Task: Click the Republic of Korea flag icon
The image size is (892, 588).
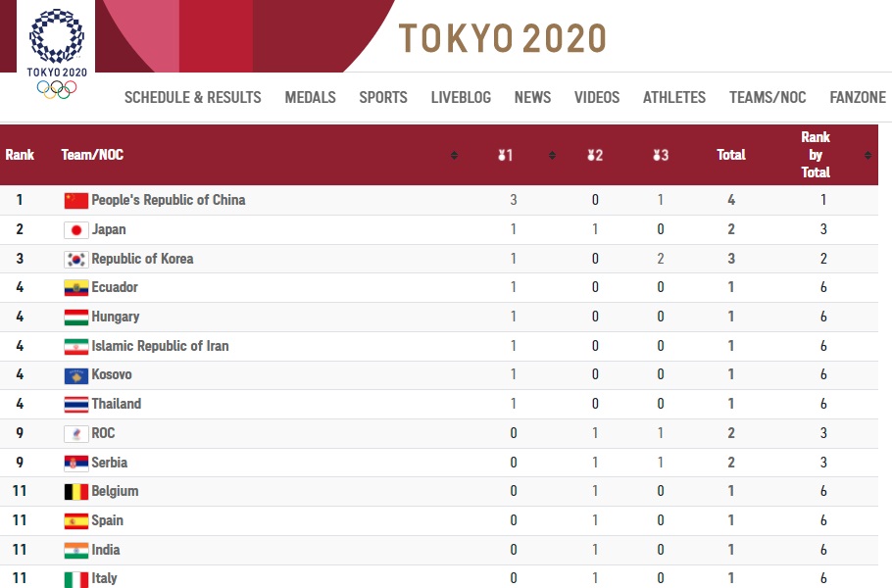Action: tap(76, 260)
